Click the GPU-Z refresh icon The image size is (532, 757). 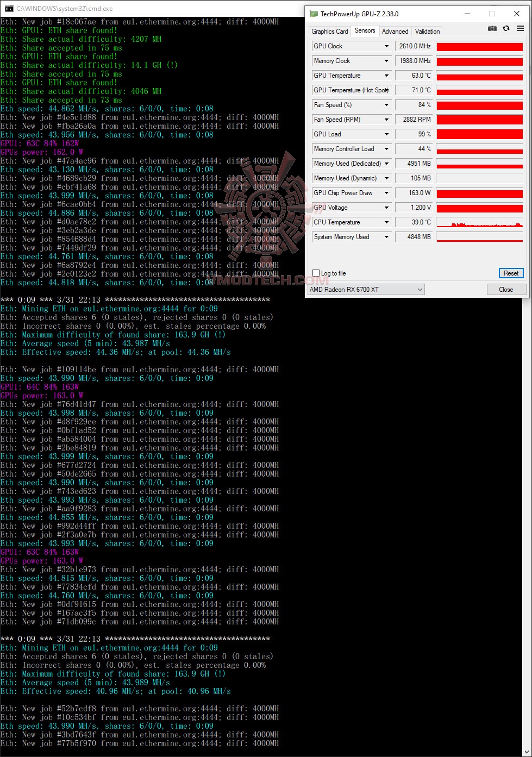(x=506, y=29)
